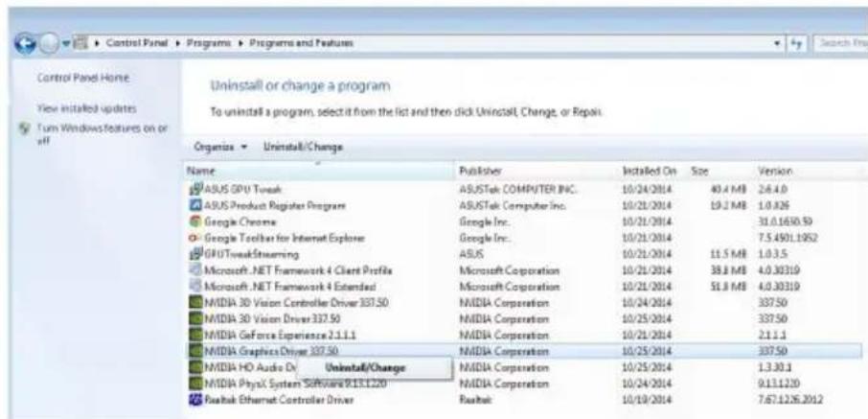868x419 pixels.
Task: Click Programs and Features breadcrumb segment
Action: (x=302, y=43)
